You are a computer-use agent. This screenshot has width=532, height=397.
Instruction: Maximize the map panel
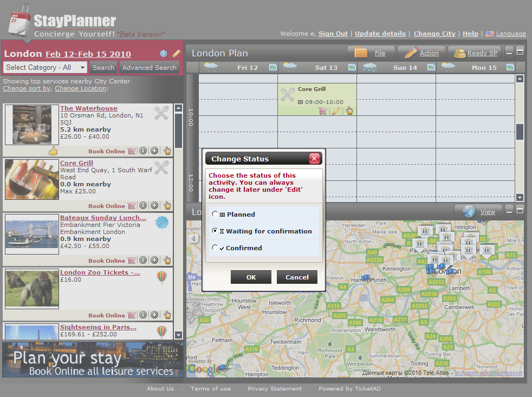(x=520, y=211)
